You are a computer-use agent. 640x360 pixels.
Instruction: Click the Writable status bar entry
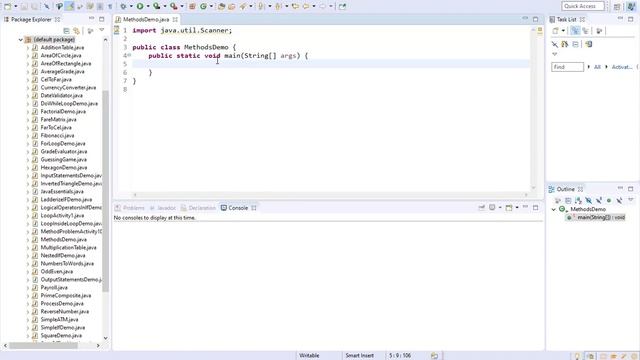309,356
